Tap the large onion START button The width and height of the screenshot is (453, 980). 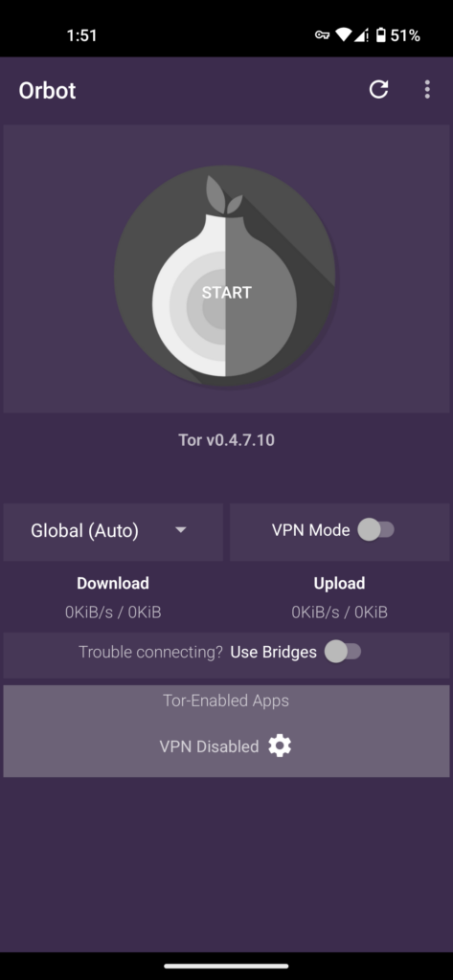225,276
